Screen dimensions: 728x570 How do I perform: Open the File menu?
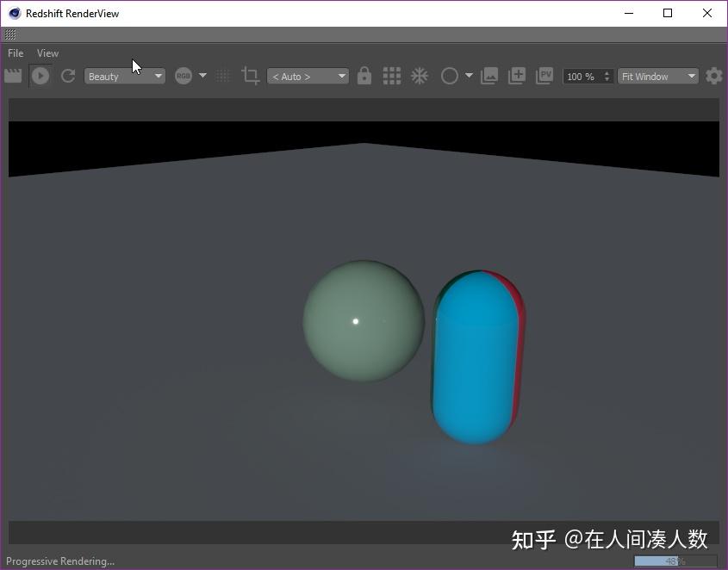[x=15, y=53]
